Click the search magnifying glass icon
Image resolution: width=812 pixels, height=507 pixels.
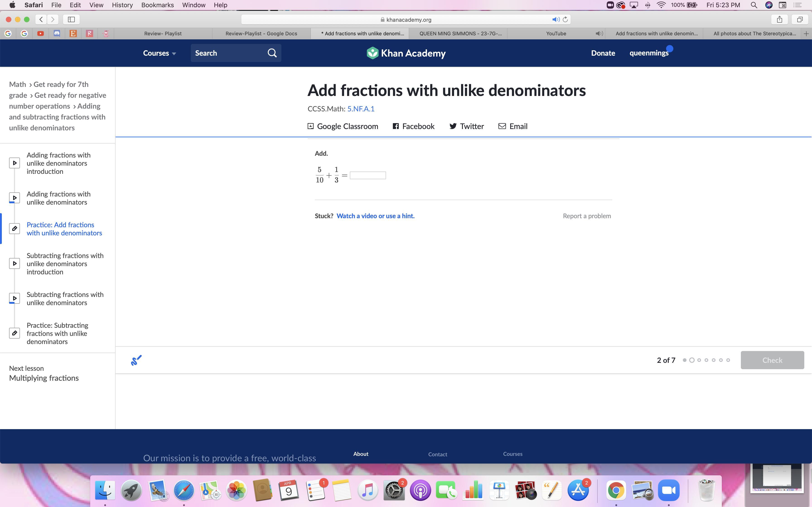[x=272, y=53]
